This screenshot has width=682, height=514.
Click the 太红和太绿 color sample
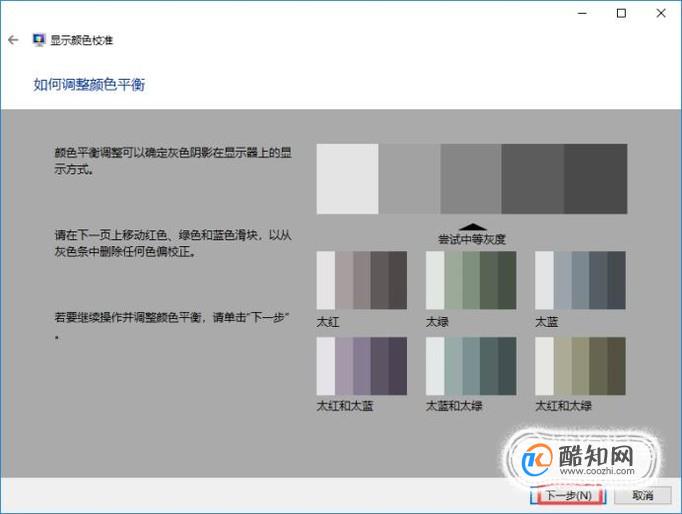580,366
